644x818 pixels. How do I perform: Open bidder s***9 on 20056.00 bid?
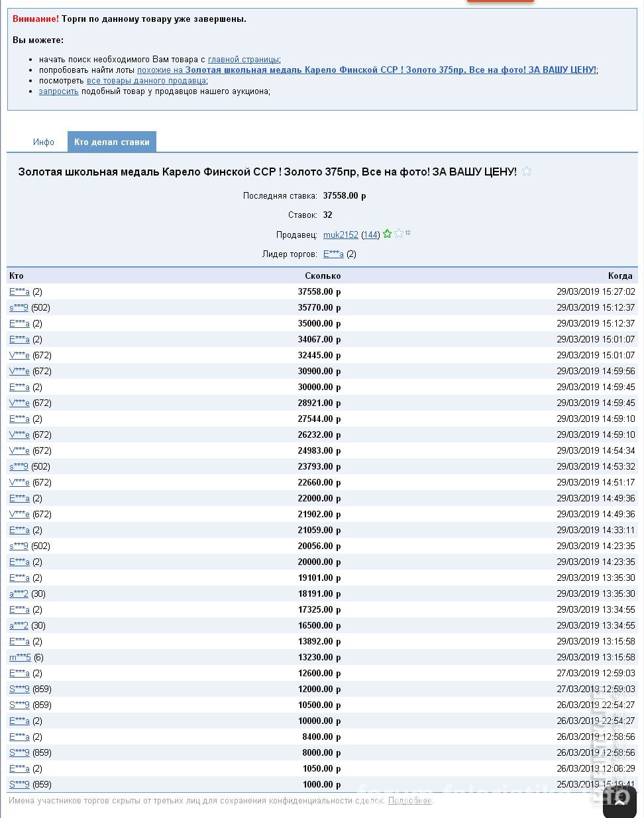(x=19, y=546)
